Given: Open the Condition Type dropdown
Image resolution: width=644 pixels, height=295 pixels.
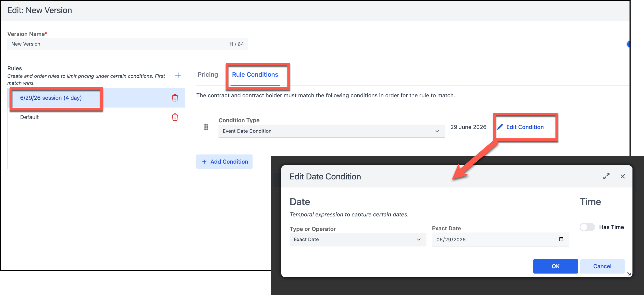Looking at the screenshot, I should (331, 131).
